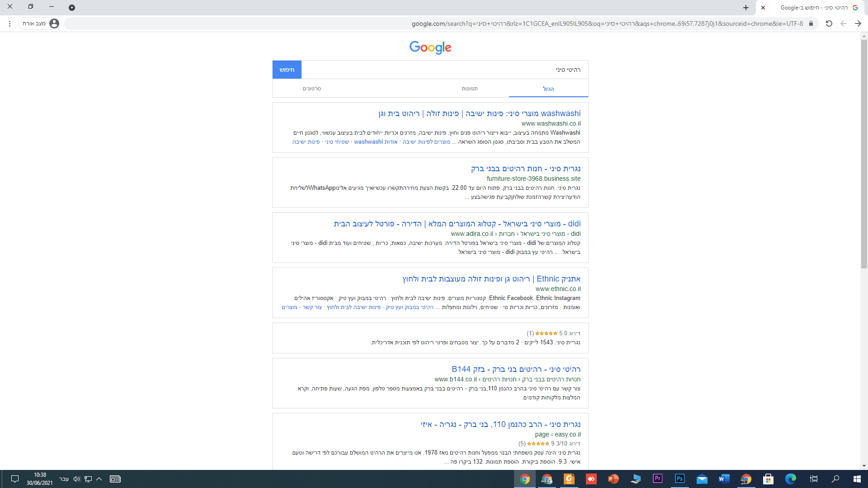Click the Google logo above the search box
868x488 pixels.
tap(430, 47)
